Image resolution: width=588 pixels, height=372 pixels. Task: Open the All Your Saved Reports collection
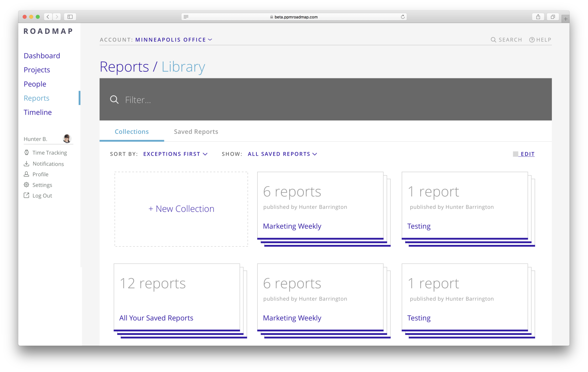(156, 318)
